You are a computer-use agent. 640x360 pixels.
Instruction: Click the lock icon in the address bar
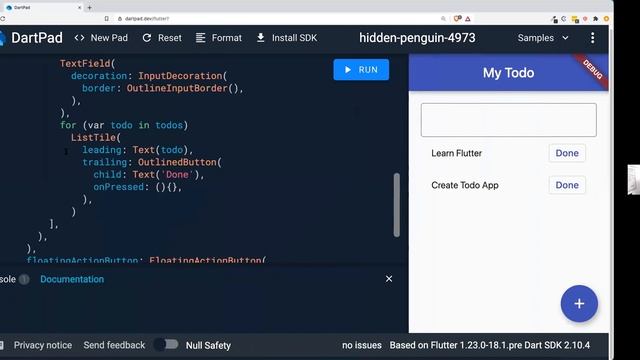click(120, 18)
